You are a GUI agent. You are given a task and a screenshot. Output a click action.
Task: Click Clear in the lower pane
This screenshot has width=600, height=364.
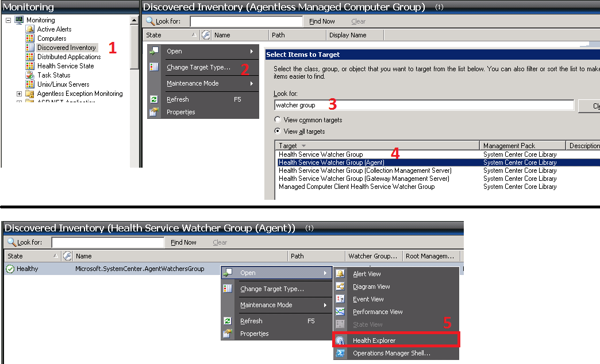pos(220,242)
